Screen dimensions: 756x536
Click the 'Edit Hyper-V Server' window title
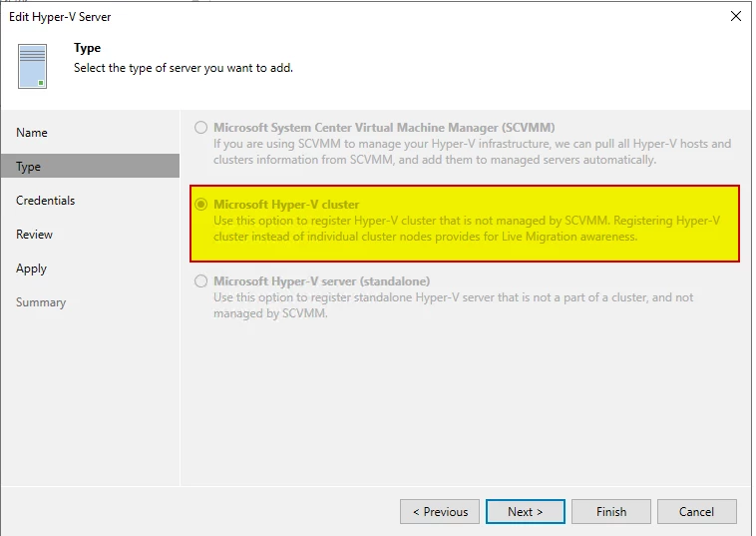click(x=60, y=16)
